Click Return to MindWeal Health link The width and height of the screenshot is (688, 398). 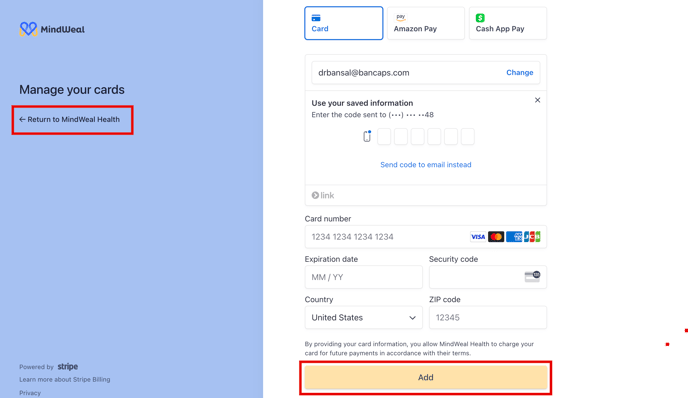69,119
